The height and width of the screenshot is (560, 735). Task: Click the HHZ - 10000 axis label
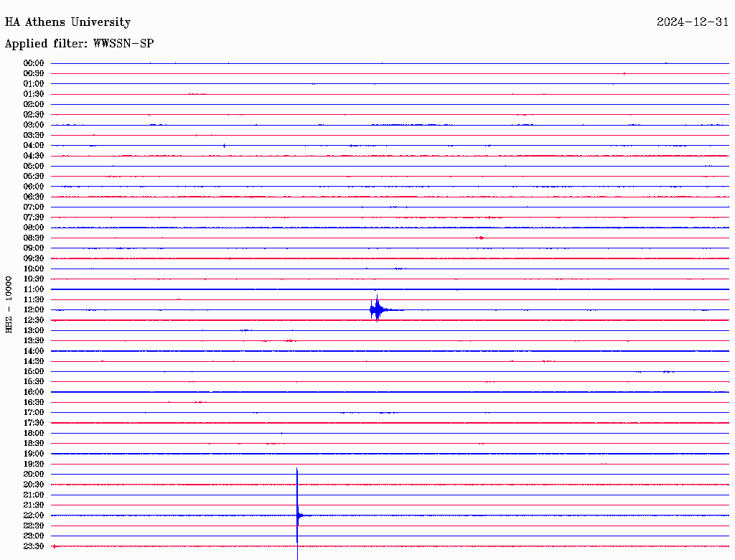coord(9,304)
